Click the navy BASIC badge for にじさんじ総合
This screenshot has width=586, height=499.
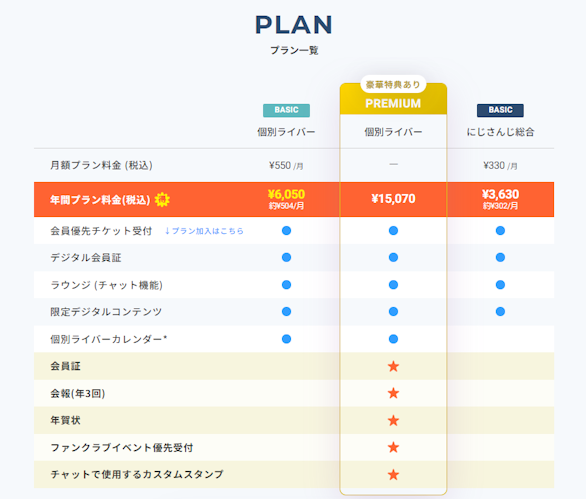[500, 110]
